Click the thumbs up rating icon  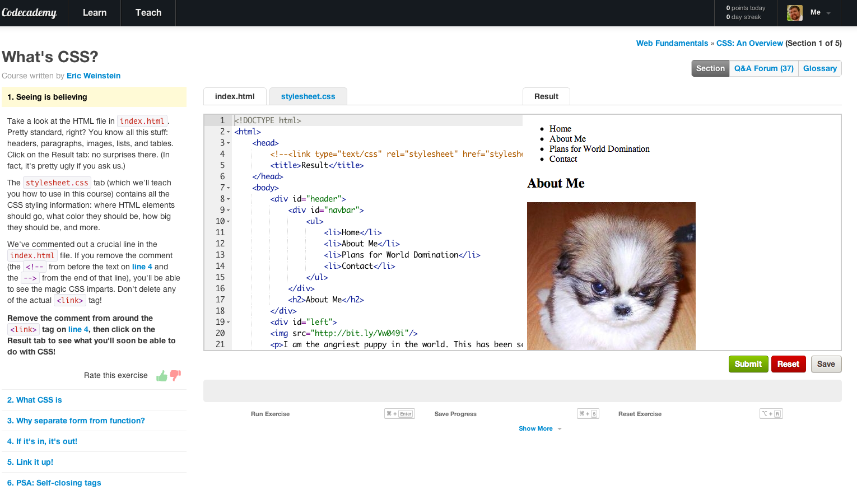coord(162,376)
